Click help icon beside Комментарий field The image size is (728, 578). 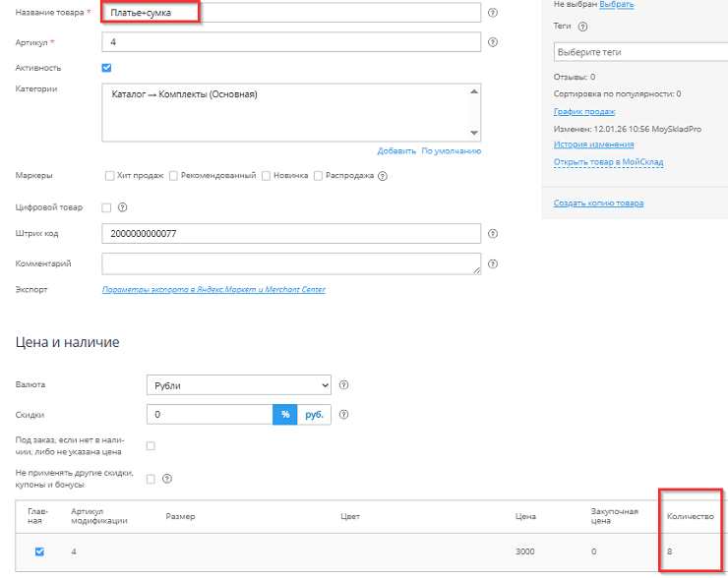[492, 263]
